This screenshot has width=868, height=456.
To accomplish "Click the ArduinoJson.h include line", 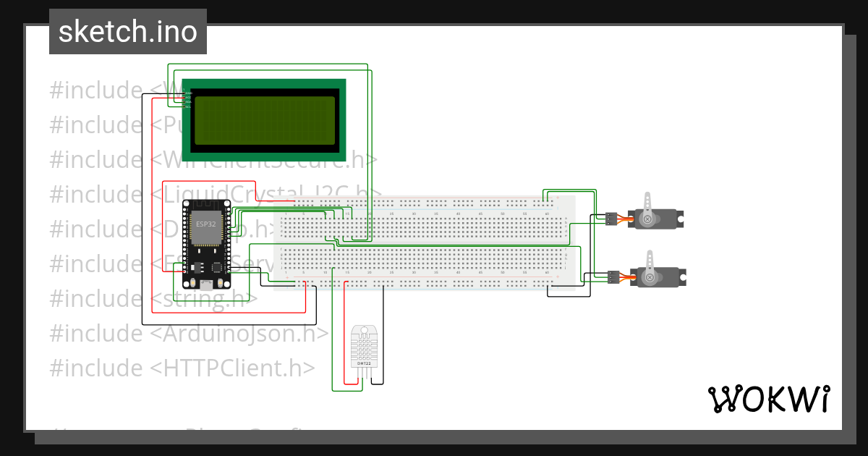I will point(190,334).
